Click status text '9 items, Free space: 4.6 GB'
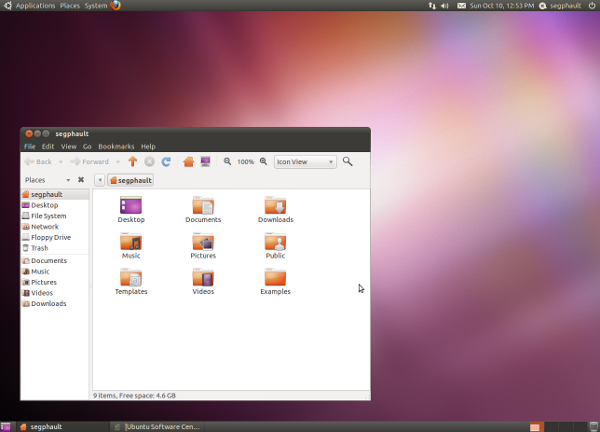This screenshot has width=600, height=432. [134, 395]
